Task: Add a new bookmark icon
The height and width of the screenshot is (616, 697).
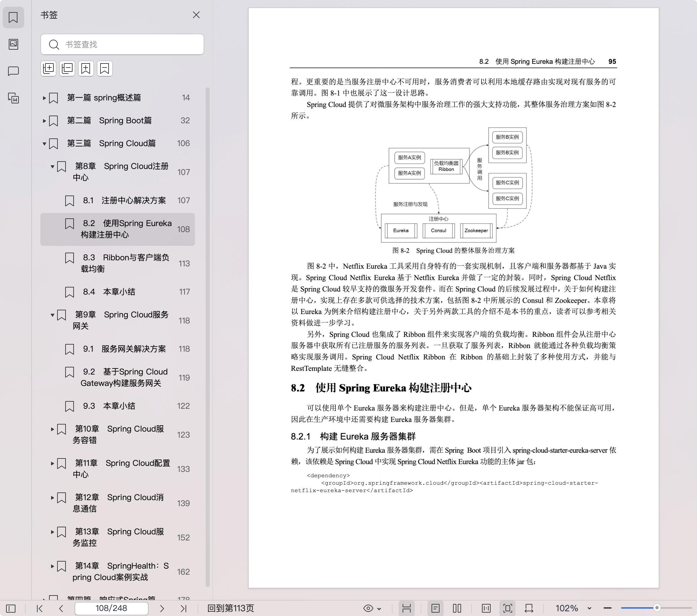Action: [86, 69]
